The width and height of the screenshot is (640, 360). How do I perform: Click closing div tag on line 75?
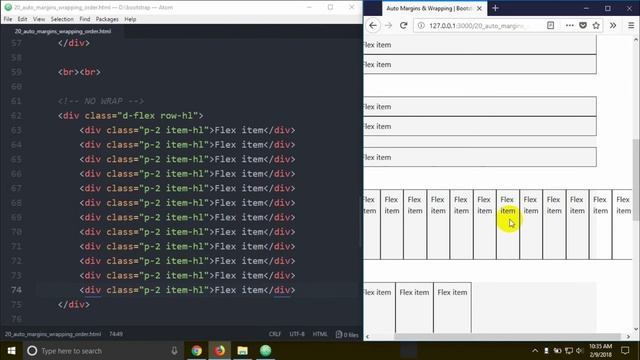click(x=73, y=304)
